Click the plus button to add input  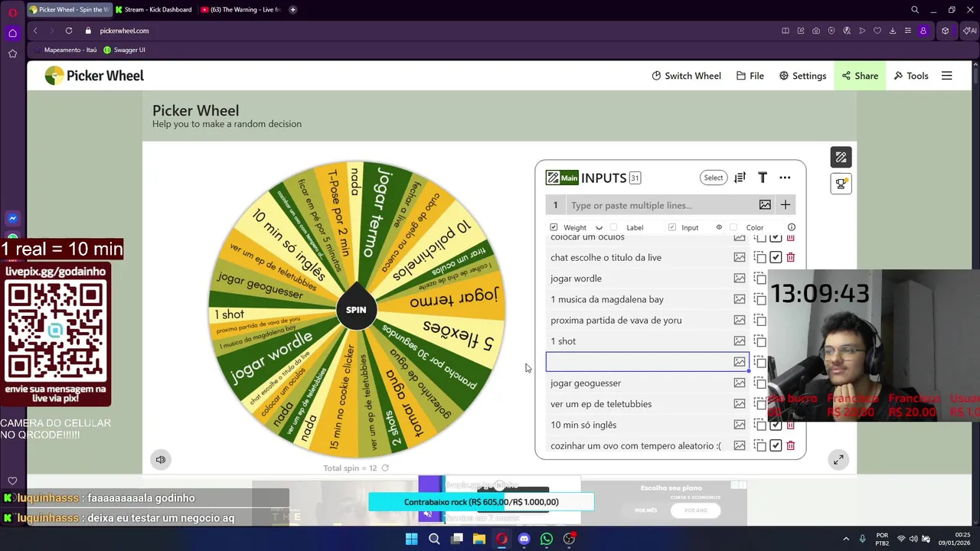point(785,205)
